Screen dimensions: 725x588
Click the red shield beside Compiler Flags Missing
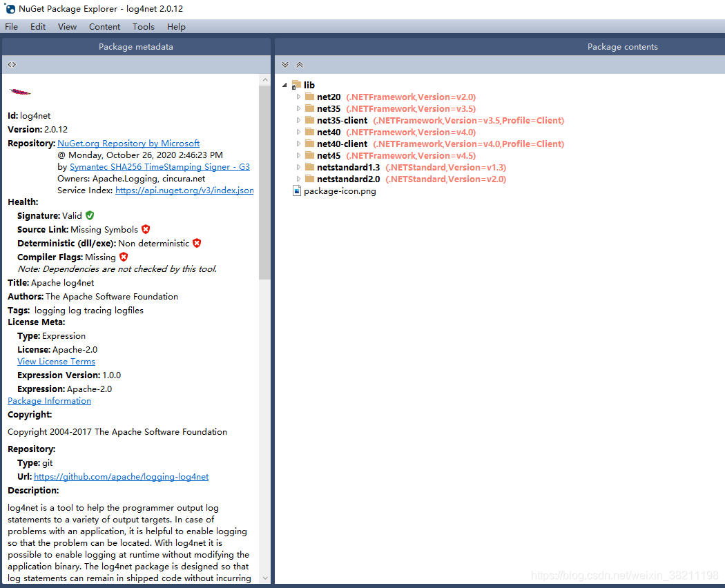coord(124,257)
